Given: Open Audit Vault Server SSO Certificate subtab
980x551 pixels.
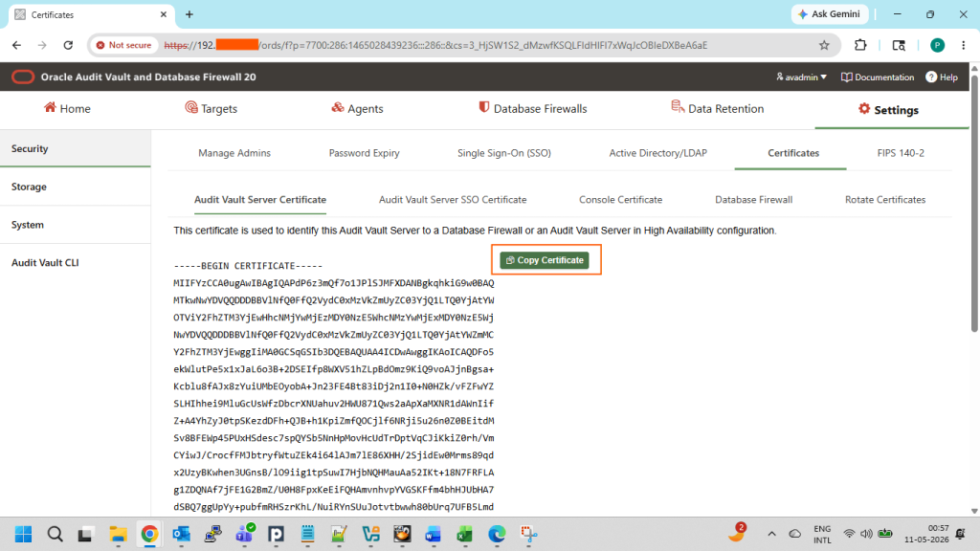Looking at the screenshot, I should 453,200.
